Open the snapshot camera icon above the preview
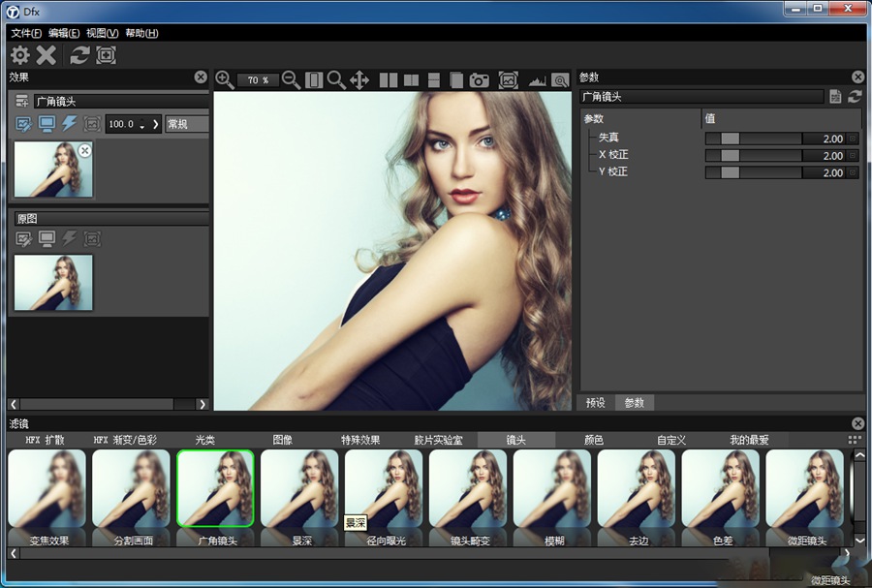This screenshot has height=588, width=872. pos(480,80)
